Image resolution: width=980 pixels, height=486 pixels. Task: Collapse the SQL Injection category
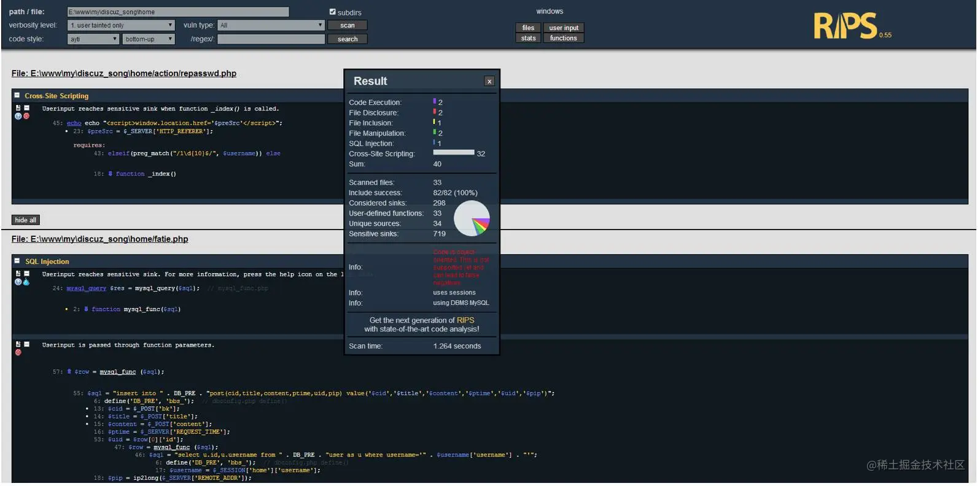[x=17, y=261]
